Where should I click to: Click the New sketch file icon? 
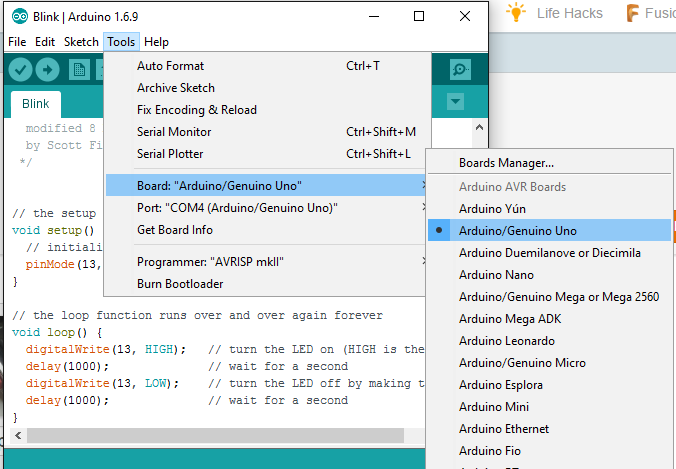(79, 69)
